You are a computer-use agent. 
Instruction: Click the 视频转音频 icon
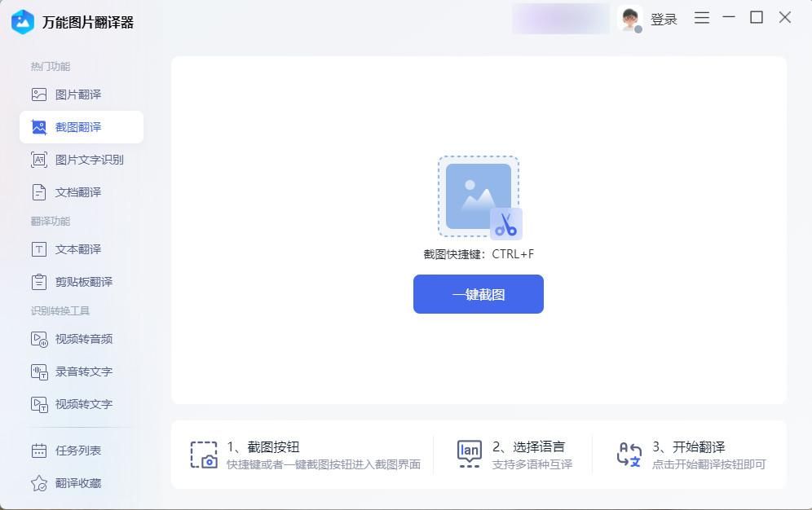[39, 339]
